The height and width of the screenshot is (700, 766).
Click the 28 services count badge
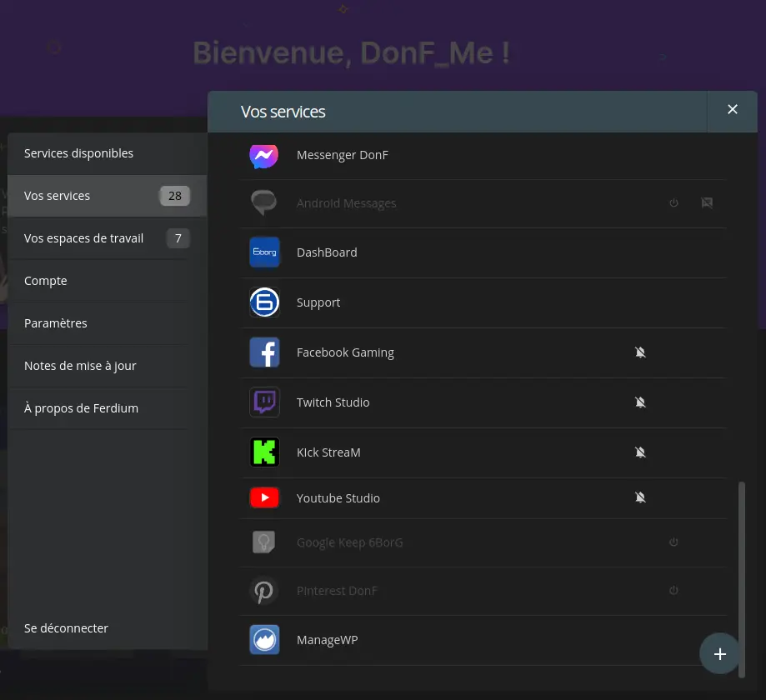point(175,196)
